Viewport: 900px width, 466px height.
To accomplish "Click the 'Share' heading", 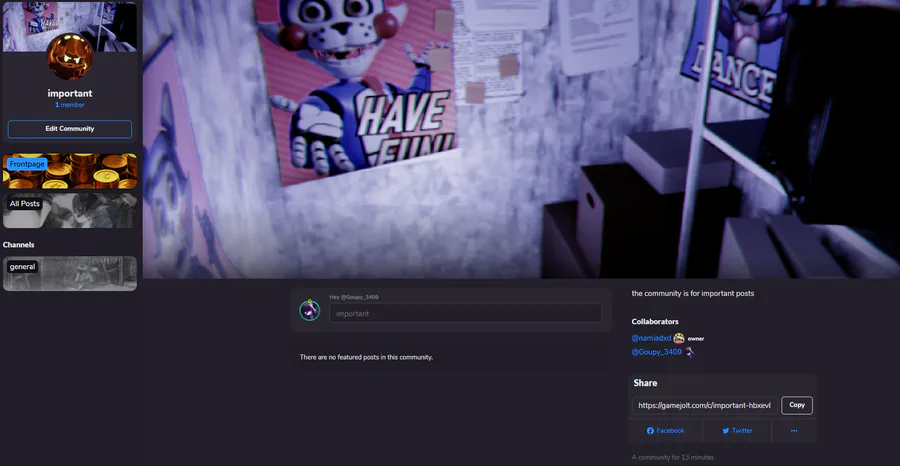I will pyautogui.click(x=645, y=383).
